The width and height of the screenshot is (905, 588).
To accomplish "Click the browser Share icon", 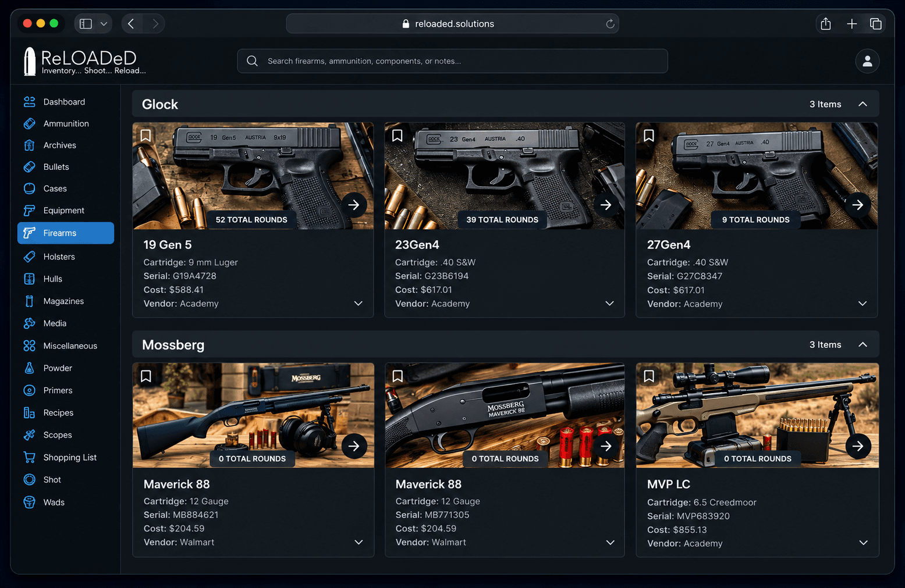I will click(x=825, y=24).
